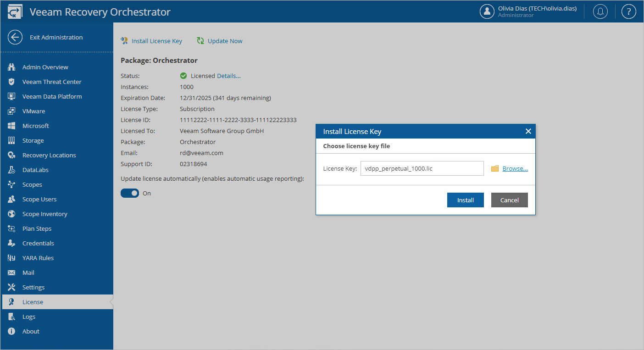644x350 pixels.
Task: Click the Veeam Recovery Orchestrator logo icon
Action: coord(15,11)
